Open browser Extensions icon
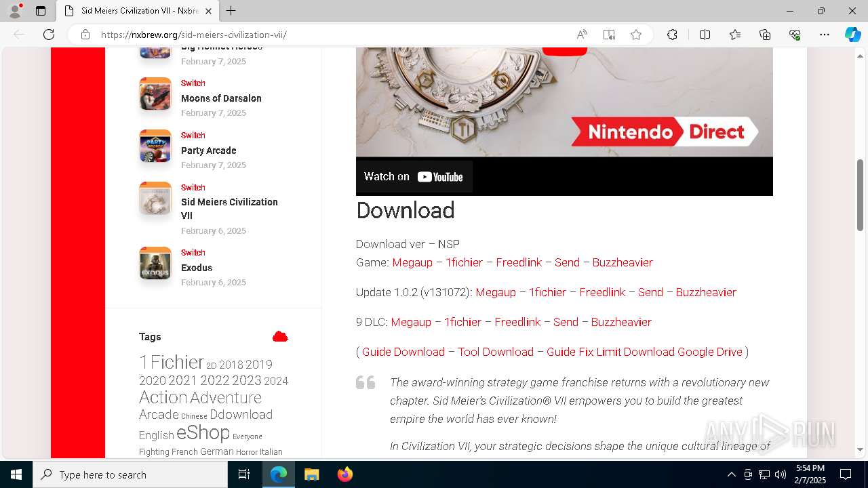 pyautogui.click(x=672, y=35)
